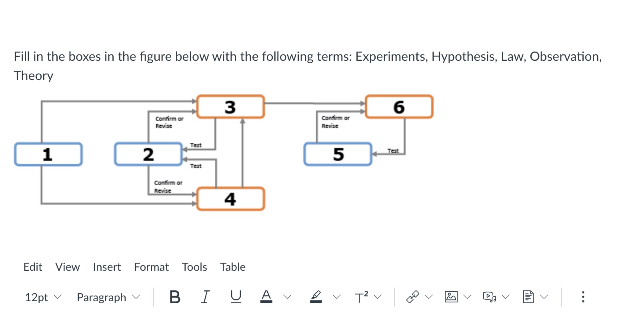The height and width of the screenshot is (316, 644).
Task: Open the Format menu
Action: (x=151, y=267)
